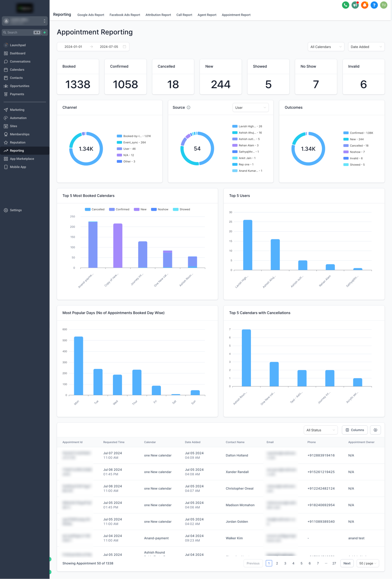Screen dimensions: 392x579
Task: Click the calendar icon in date range
Action: point(124,47)
